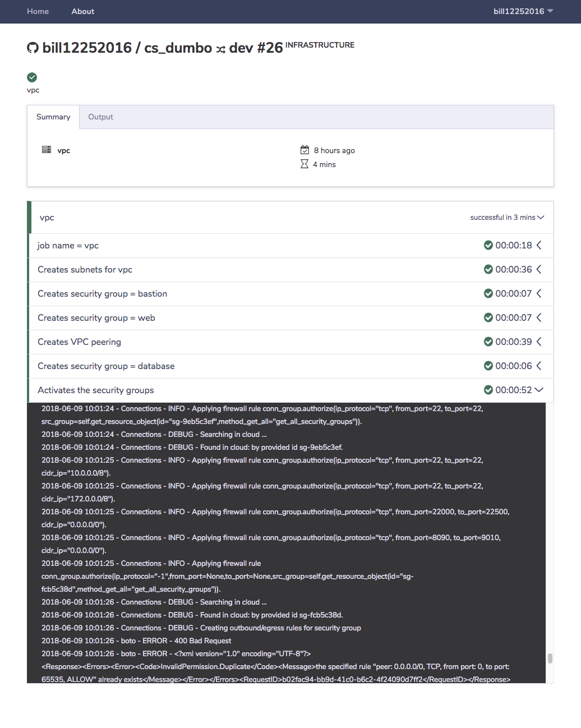Screen dimensions: 581x728
Task: Navigate to Home in the top menu
Action: pos(38,11)
